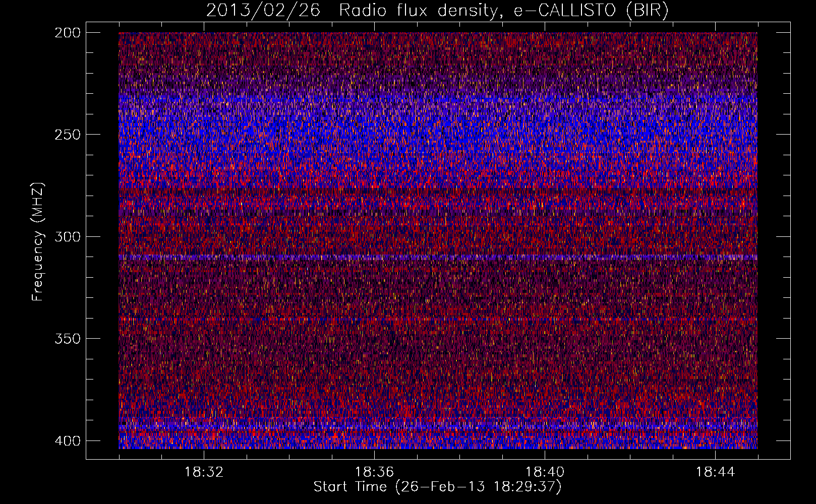Click the plot title 'Radio flux density, e-CALLISTO (BIR)'
816x504 pixels.
point(503,10)
